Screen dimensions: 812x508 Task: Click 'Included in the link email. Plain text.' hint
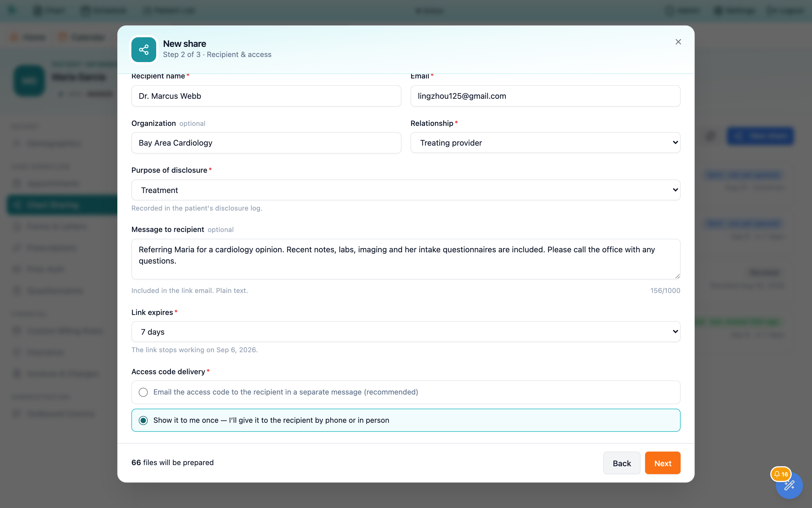(189, 291)
